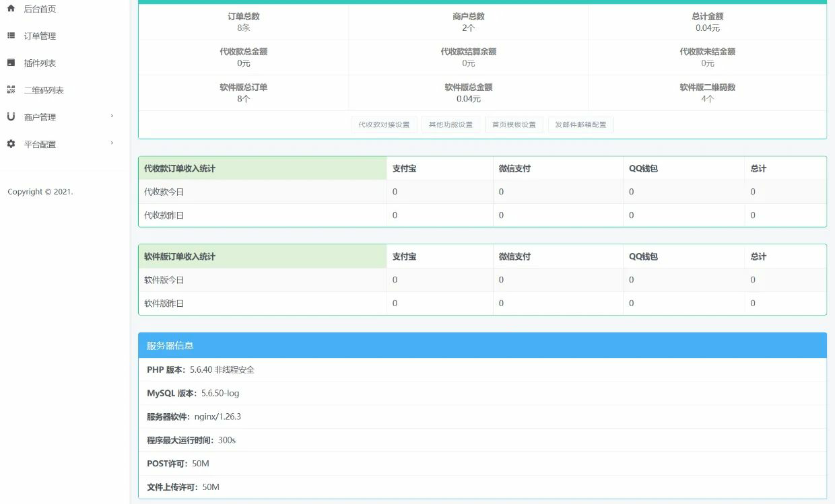Screen dimensions: 835x504
Task: Select the 商户管理 merchant icon
Action: pyautogui.click(x=11, y=116)
